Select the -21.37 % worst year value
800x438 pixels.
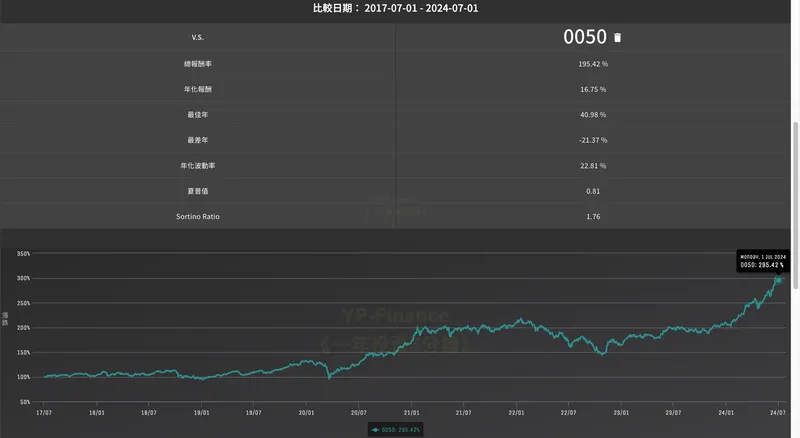point(593,140)
